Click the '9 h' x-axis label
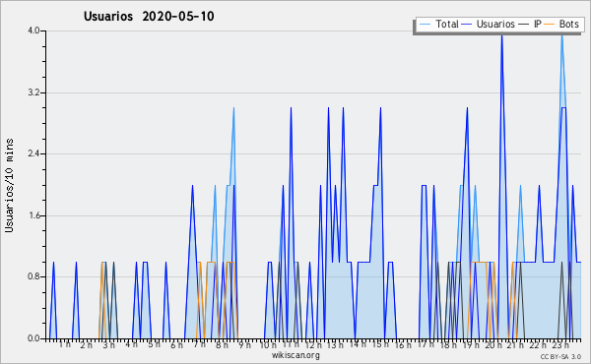This screenshot has height=364, width=591. pos(244,344)
